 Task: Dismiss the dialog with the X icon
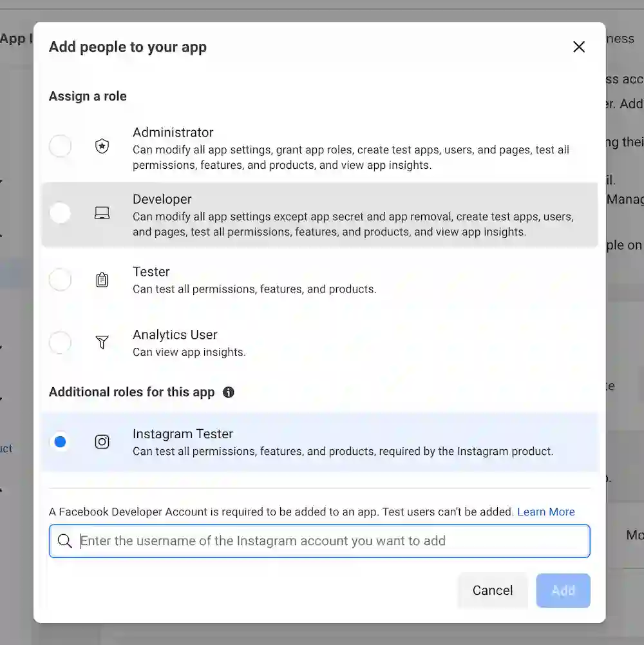tap(578, 46)
